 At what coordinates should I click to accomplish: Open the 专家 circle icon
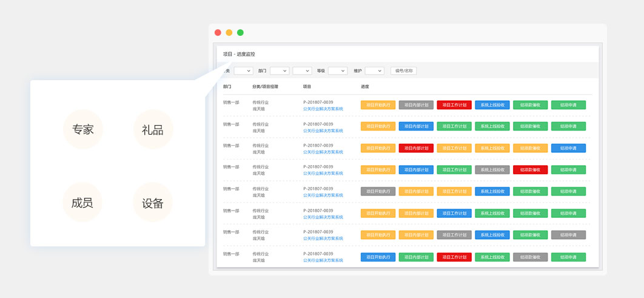point(82,129)
